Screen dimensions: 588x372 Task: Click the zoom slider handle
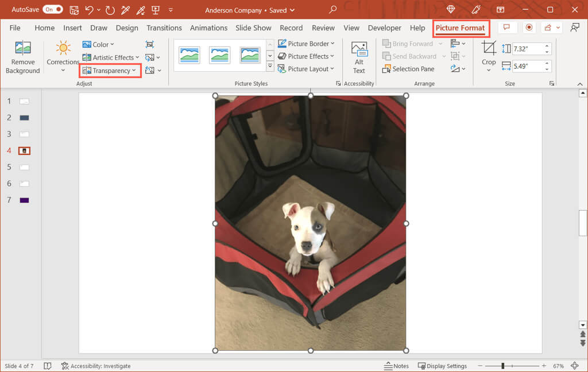click(x=503, y=366)
